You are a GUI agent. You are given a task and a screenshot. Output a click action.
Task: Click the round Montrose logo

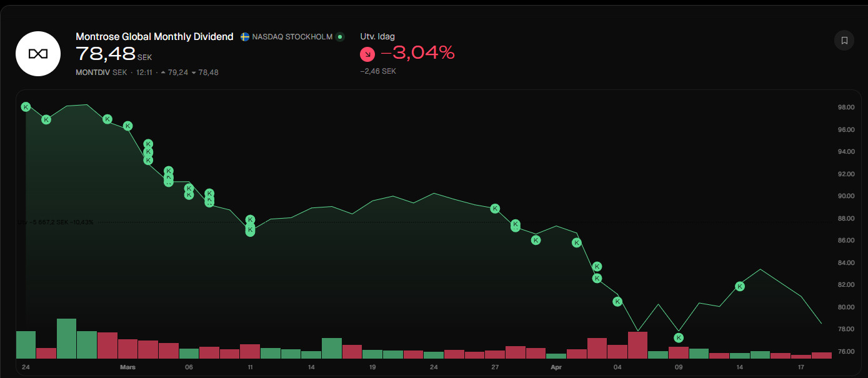coord(38,54)
